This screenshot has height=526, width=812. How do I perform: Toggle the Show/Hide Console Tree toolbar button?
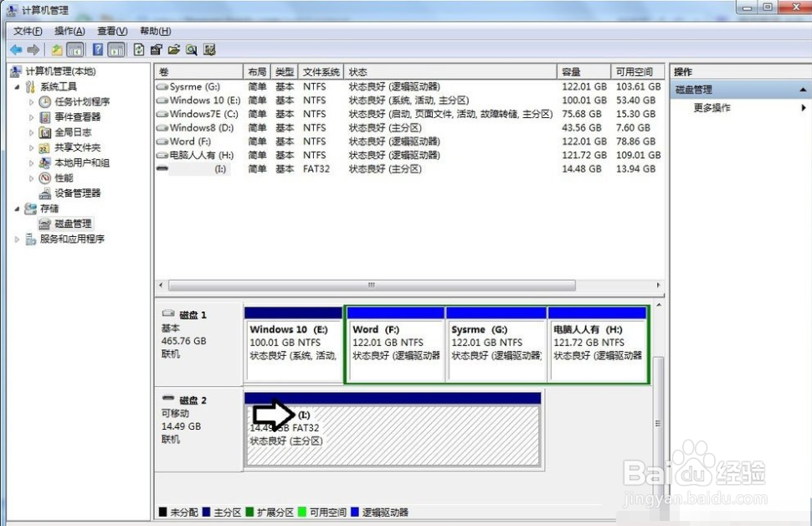tap(74, 49)
